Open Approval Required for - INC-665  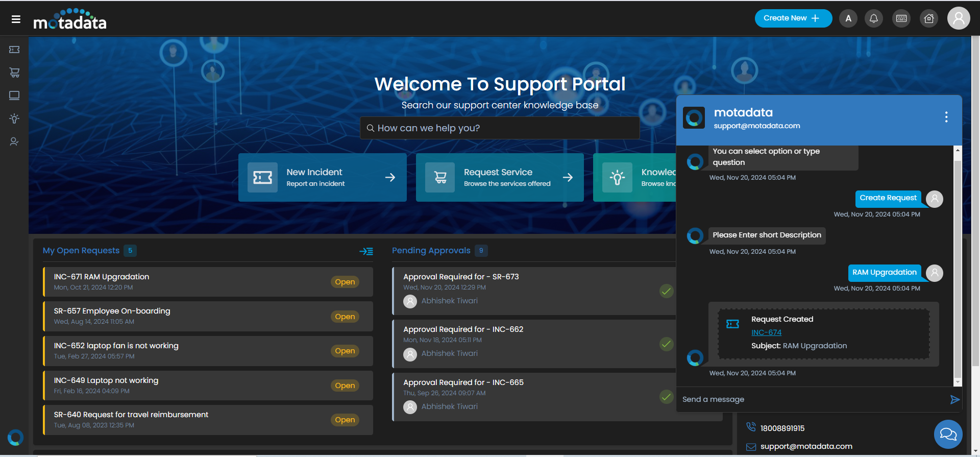(463, 382)
